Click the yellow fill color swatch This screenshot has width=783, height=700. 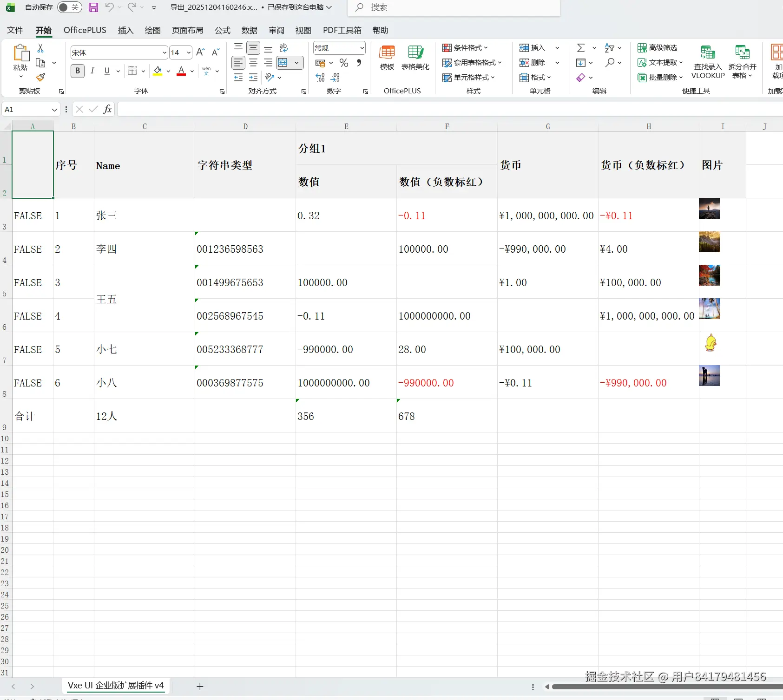[x=158, y=71]
